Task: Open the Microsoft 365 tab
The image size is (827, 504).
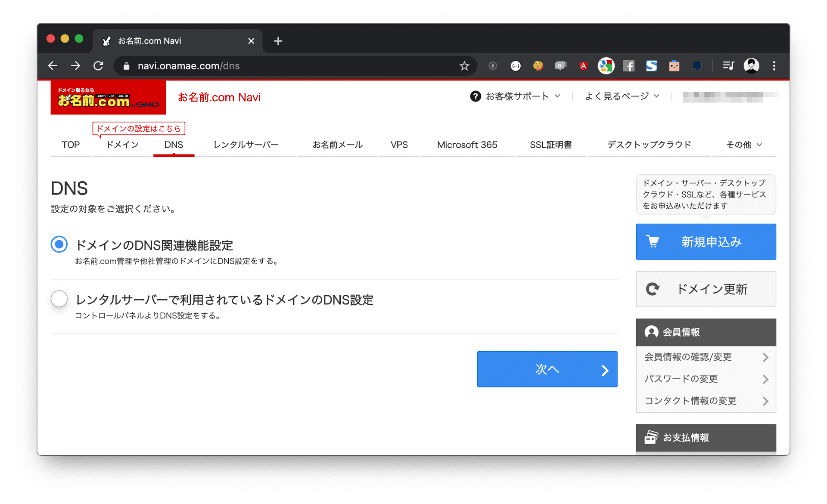Action: click(467, 145)
